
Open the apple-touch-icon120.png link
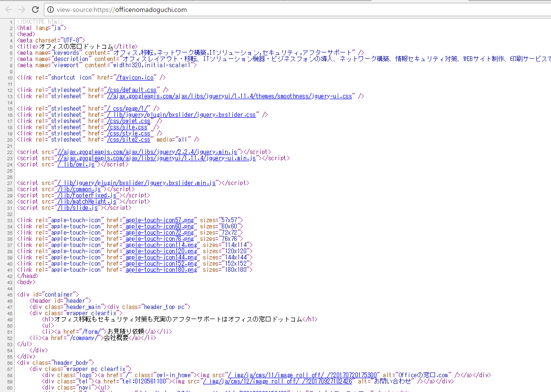coord(161,251)
